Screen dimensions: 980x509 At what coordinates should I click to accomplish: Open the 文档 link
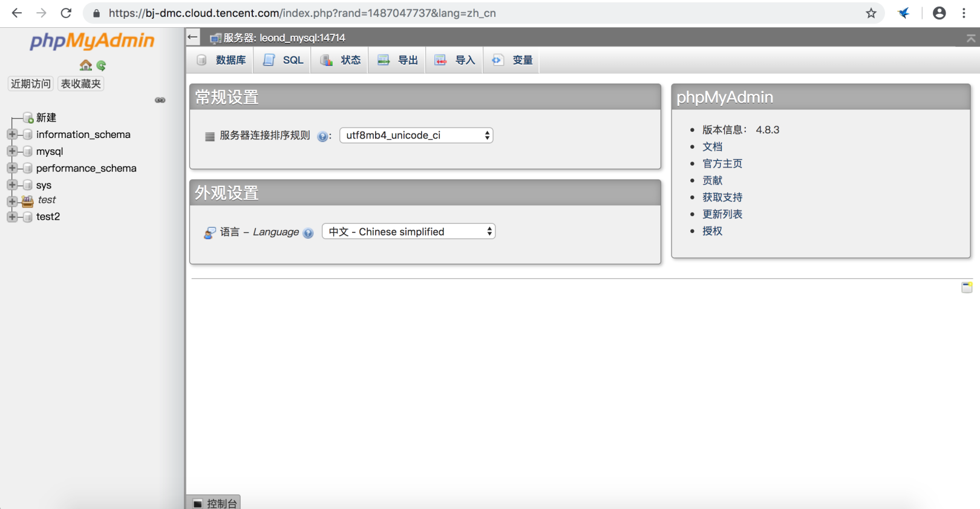(x=712, y=146)
